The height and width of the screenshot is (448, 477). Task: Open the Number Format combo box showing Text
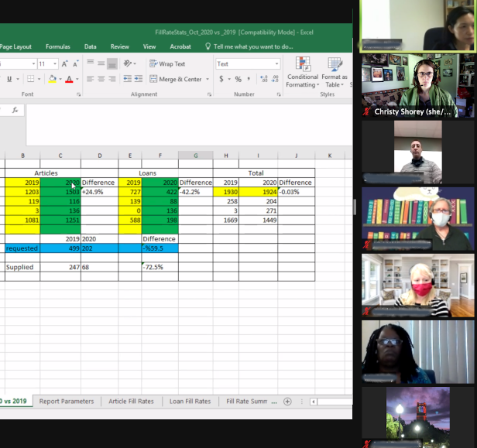(x=248, y=63)
